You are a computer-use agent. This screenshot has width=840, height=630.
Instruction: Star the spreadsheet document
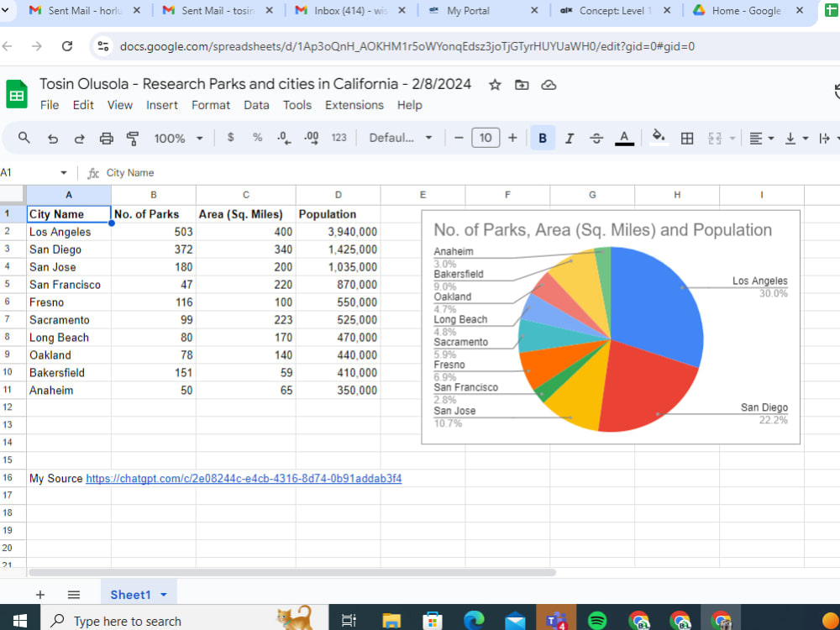pyautogui.click(x=495, y=85)
